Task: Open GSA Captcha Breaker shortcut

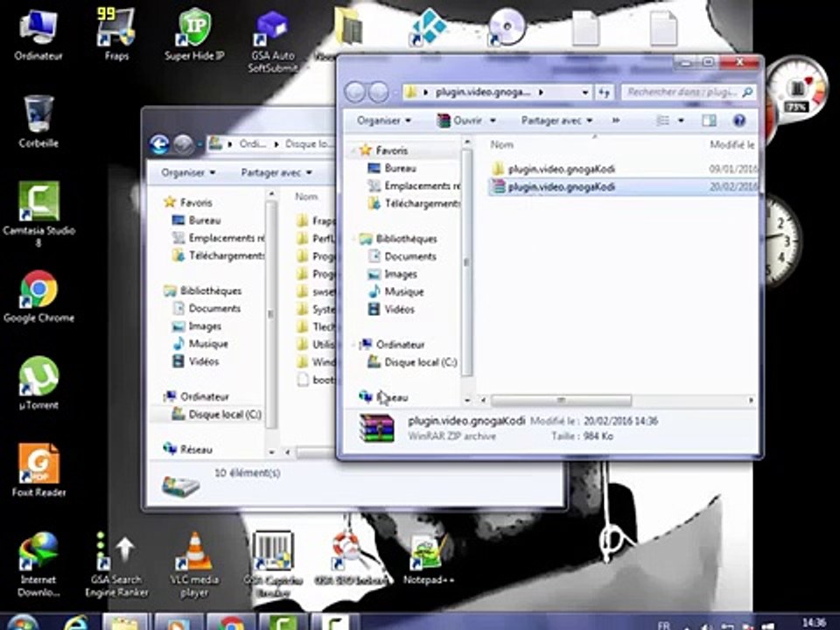Action: [x=273, y=564]
